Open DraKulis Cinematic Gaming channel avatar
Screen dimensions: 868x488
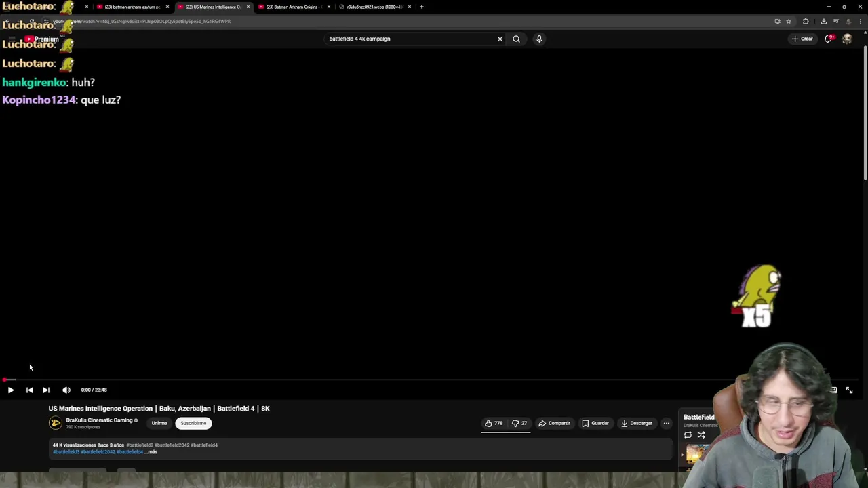(56, 423)
